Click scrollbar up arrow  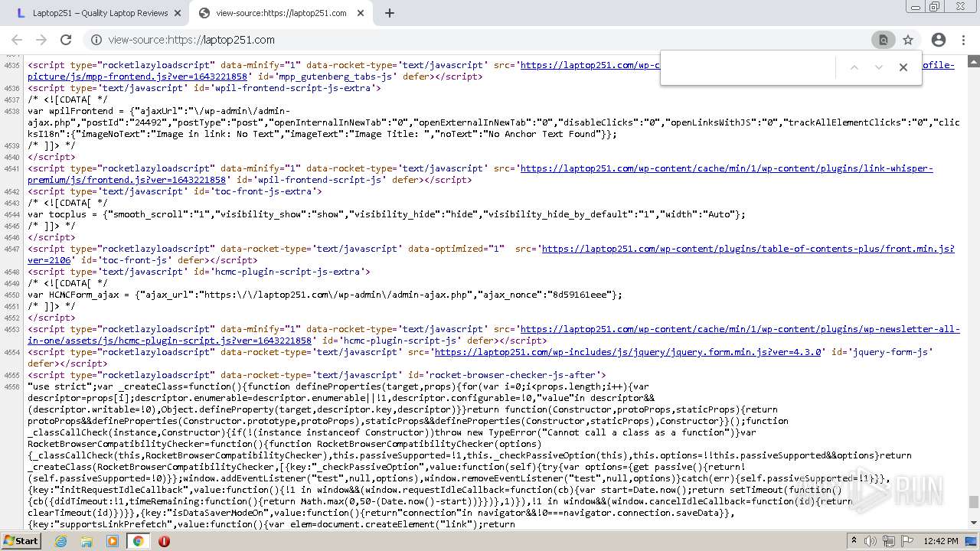(973, 61)
